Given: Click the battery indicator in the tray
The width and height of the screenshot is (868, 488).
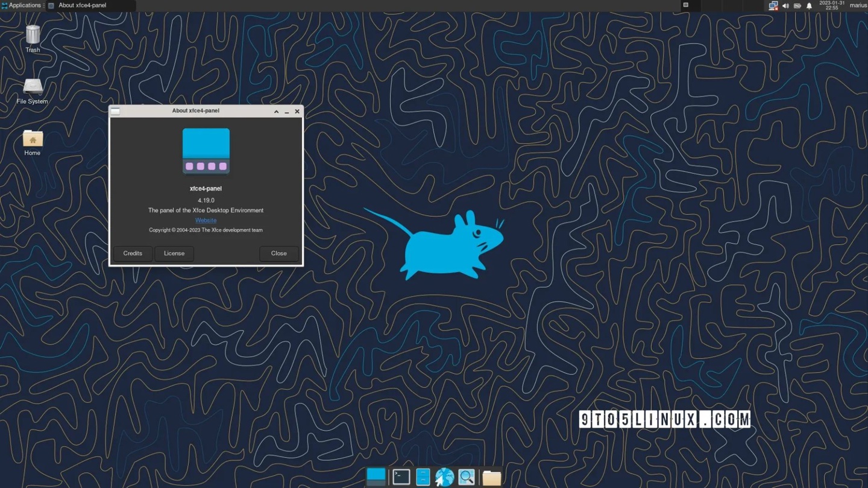Looking at the screenshot, I should [x=798, y=5].
